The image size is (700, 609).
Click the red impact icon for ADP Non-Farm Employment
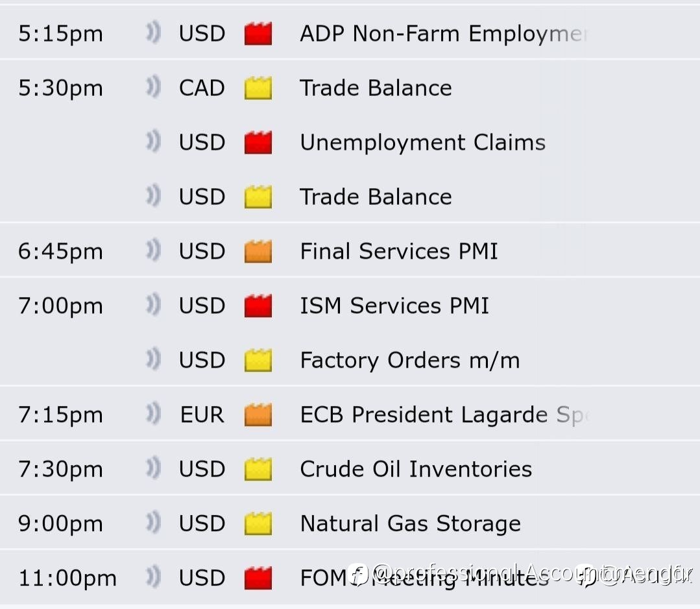[x=258, y=34]
